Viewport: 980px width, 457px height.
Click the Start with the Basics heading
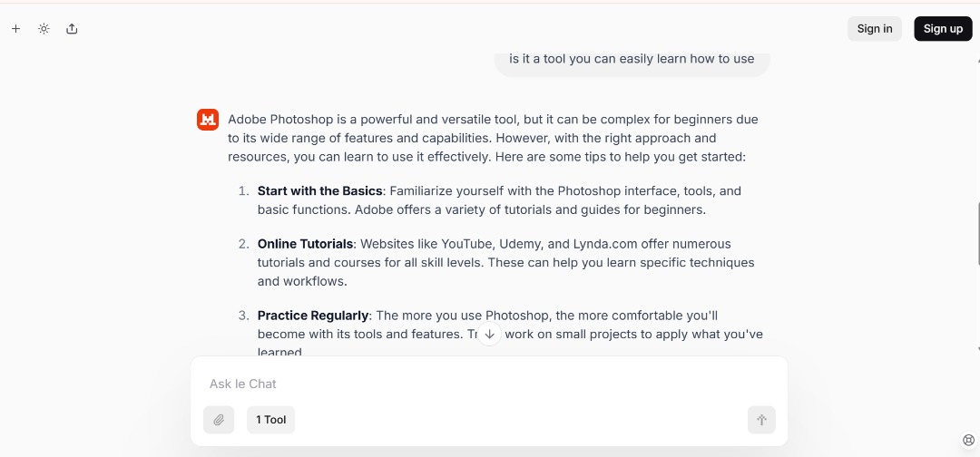pyautogui.click(x=320, y=191)
